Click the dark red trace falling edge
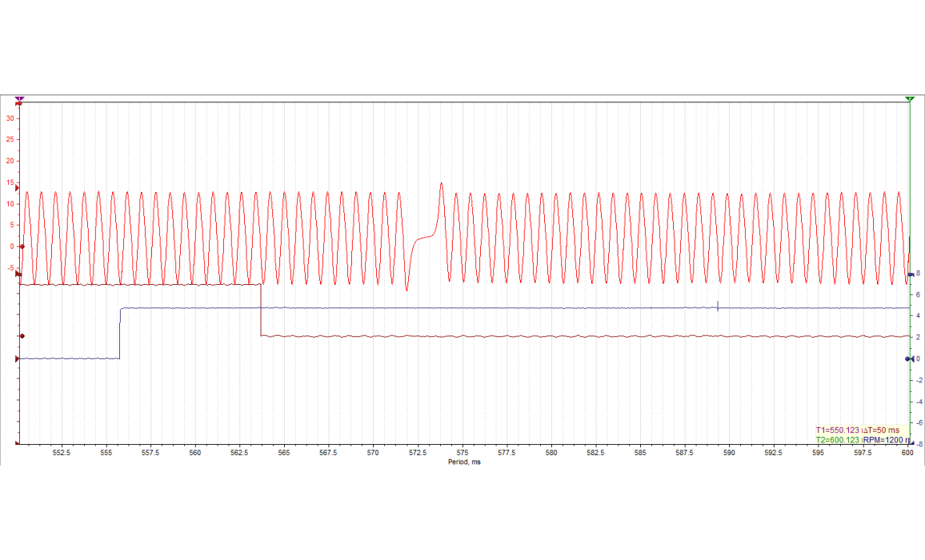The height and width of the screenshot is (560, 925). [261, 310]
